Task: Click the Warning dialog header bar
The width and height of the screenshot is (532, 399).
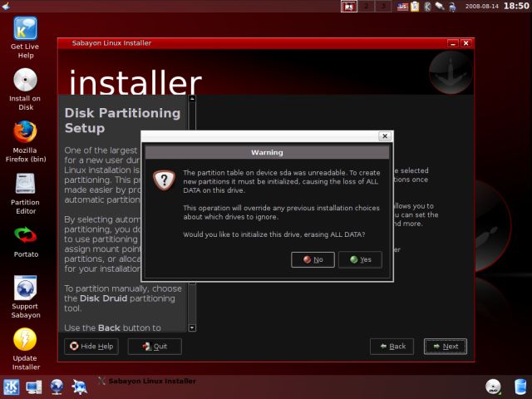Action: (267, 152)
